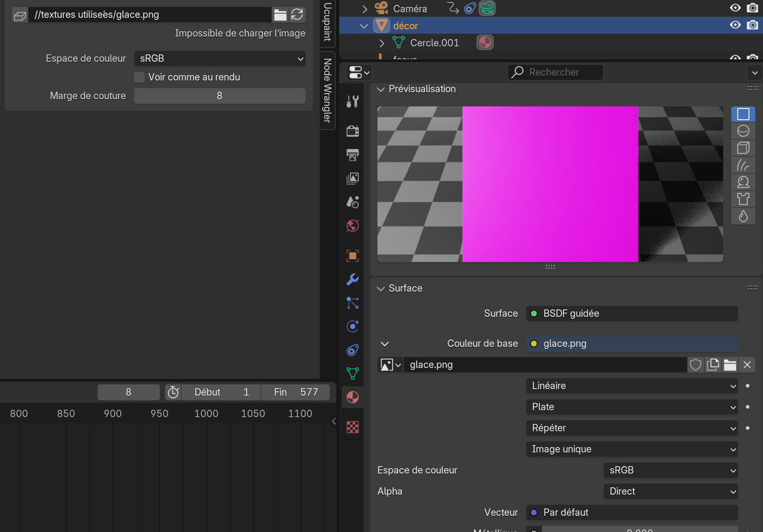Open the Render properties tab
Viewport: 763px width, 532px height.
(352, 131)
